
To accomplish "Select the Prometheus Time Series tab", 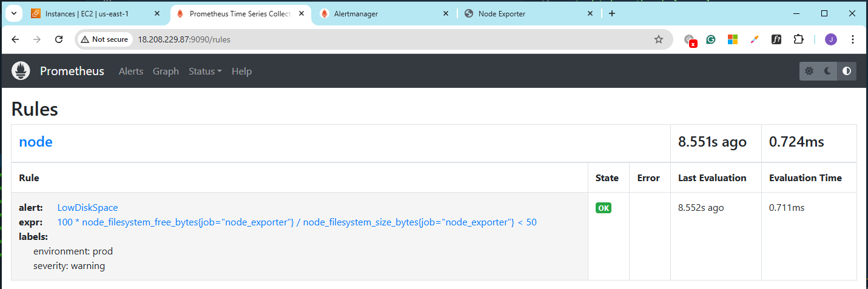I will click(241, 13).
